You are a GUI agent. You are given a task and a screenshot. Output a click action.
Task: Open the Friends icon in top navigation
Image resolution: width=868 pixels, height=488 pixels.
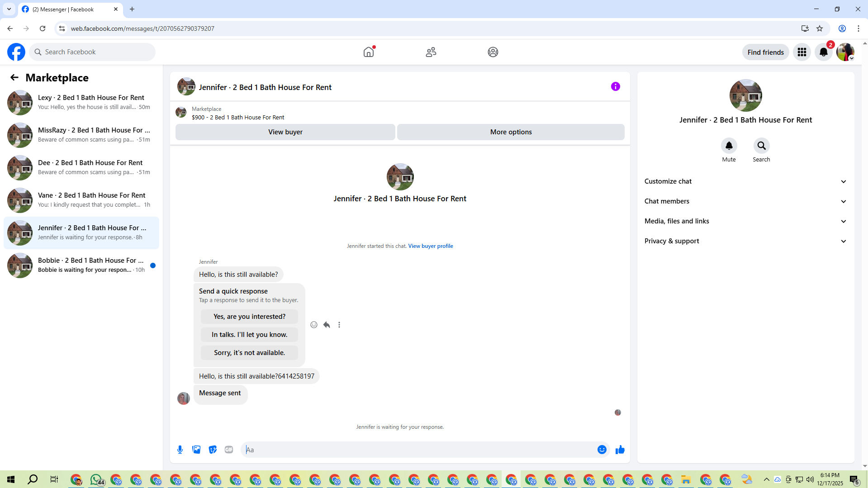(x=431, y=52)
